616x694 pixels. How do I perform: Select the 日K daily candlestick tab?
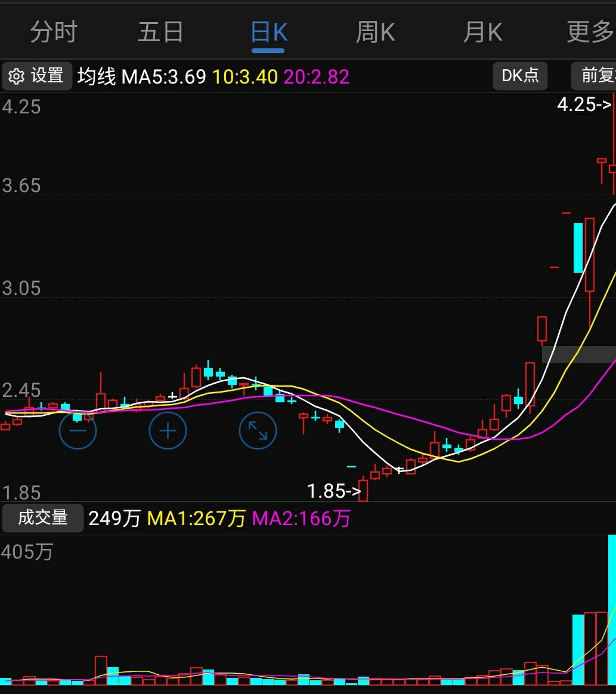pyautogui.click(x=268, y=32)
